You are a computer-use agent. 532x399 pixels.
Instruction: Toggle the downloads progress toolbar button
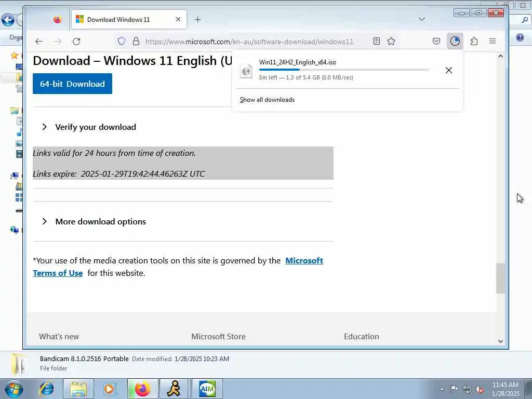[455, 42]
